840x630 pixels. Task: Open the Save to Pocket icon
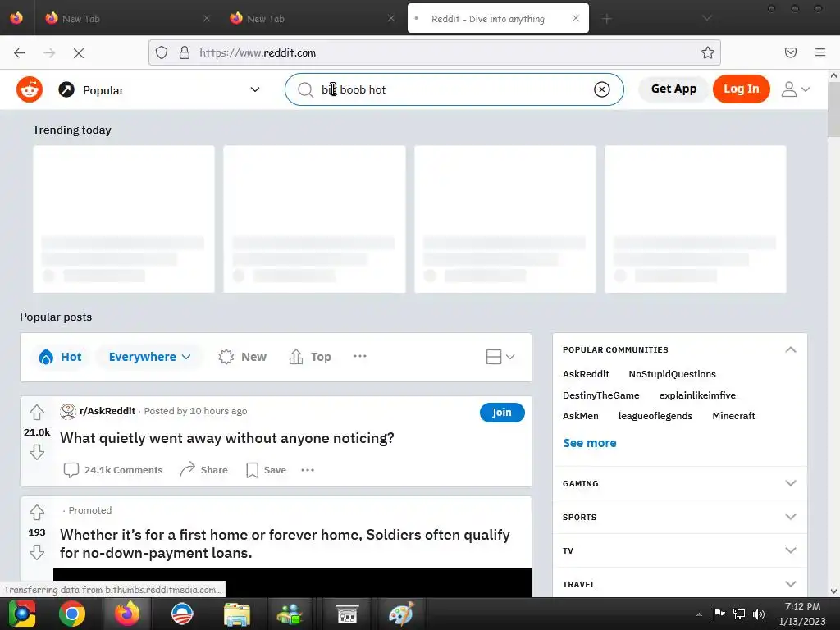tap(790, 52)
